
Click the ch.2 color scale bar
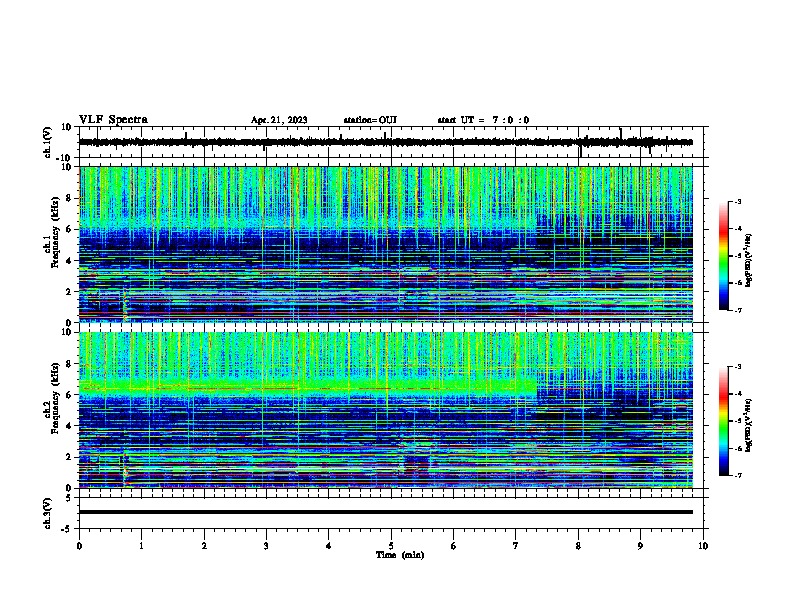[723, 421]
